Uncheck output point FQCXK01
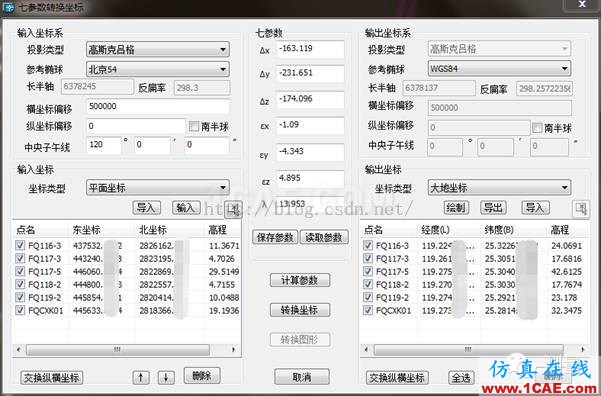The height and width of the screenshot is (396, 601). (x=368, y=311)
